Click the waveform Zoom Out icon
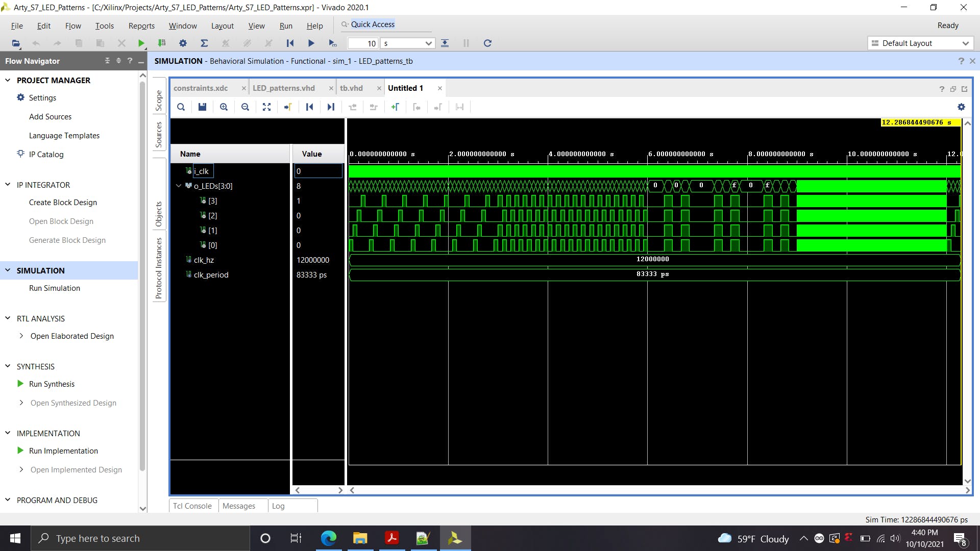 point(245,107)
